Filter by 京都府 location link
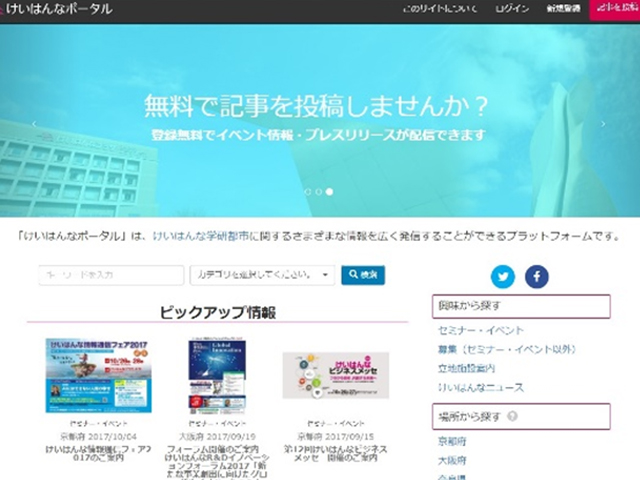This screenshot has height=480, width=640. pyautogui.click(x=452, y=441)
